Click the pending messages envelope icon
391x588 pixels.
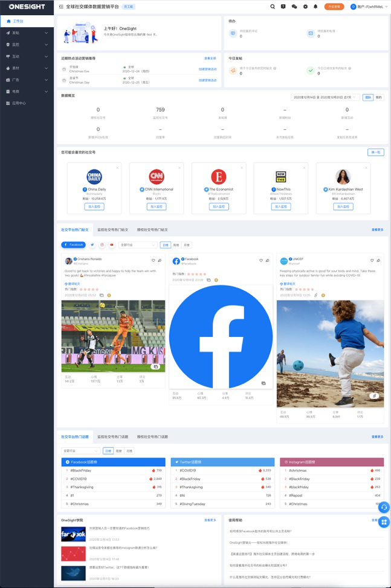click(x=311, y=33)
